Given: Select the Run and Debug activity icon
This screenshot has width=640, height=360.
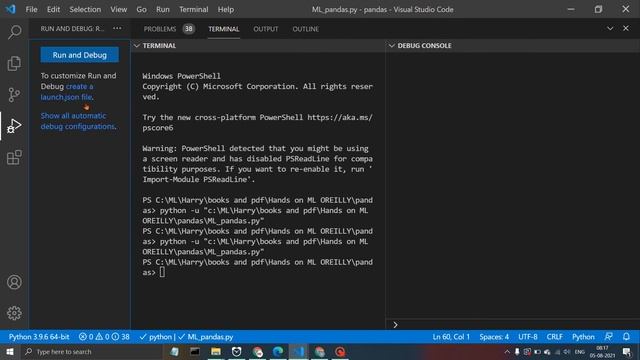Looking at the screenshot, I should tap(14, 126).
